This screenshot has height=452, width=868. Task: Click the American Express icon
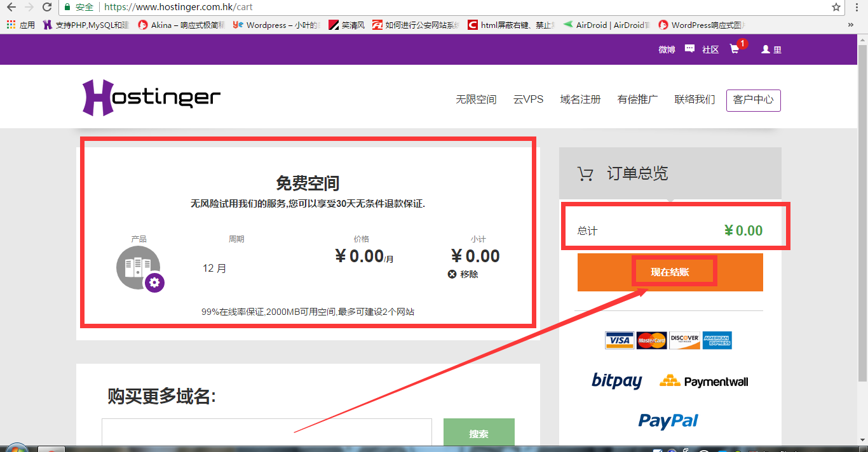[717, 340]
